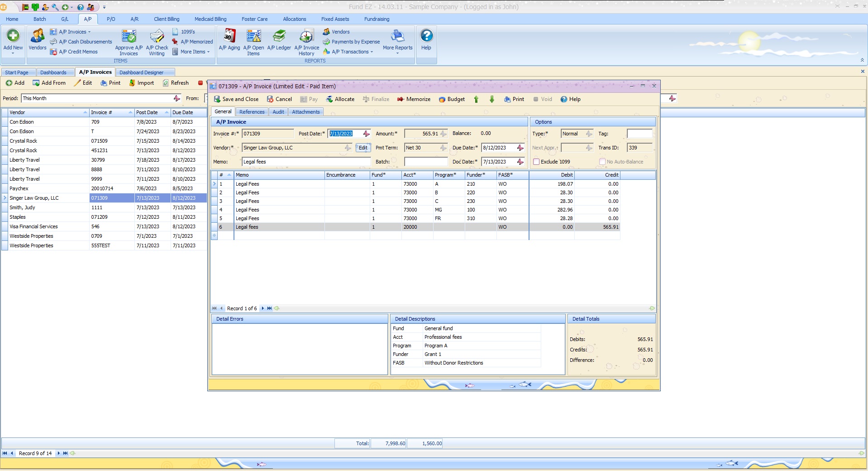
Task: Toggle the No Auto-Balance checkbox
Action: (x=602, y=162)
